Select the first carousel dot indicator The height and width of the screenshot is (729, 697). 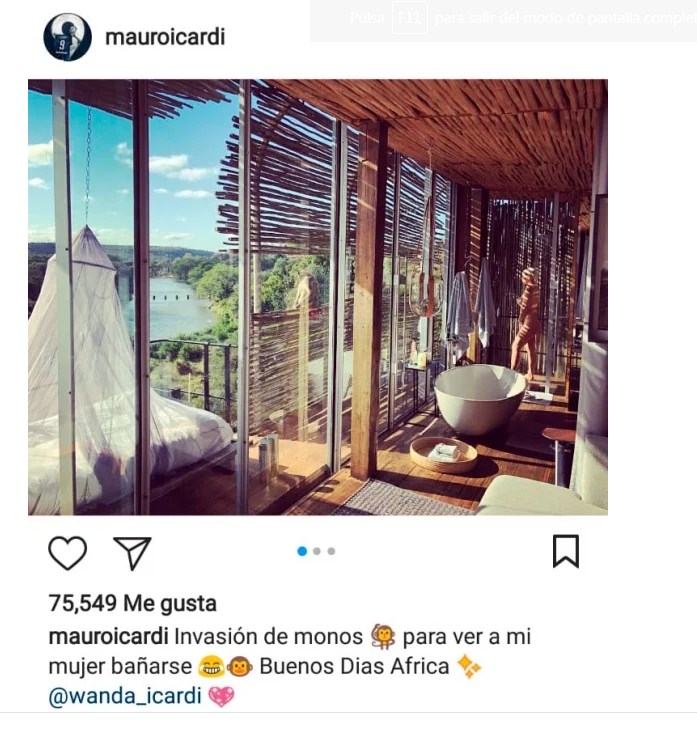(302, 551)
